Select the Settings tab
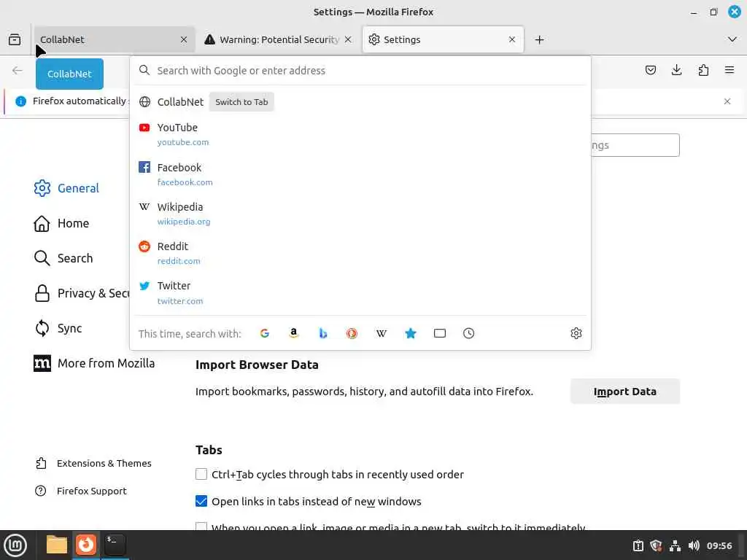This screenshot has width=747, height=560. (443, 39)
